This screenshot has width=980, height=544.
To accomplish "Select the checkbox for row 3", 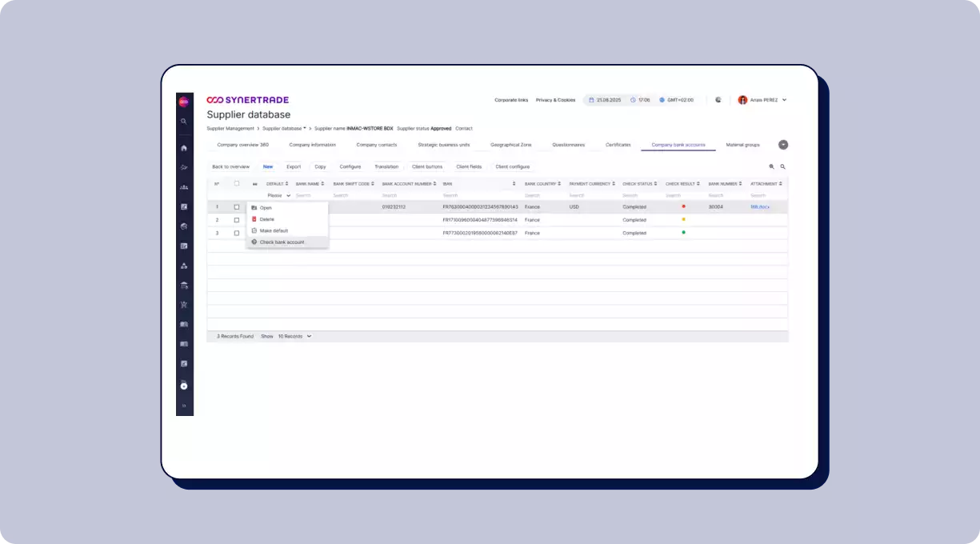I will (x=237, y=233).
